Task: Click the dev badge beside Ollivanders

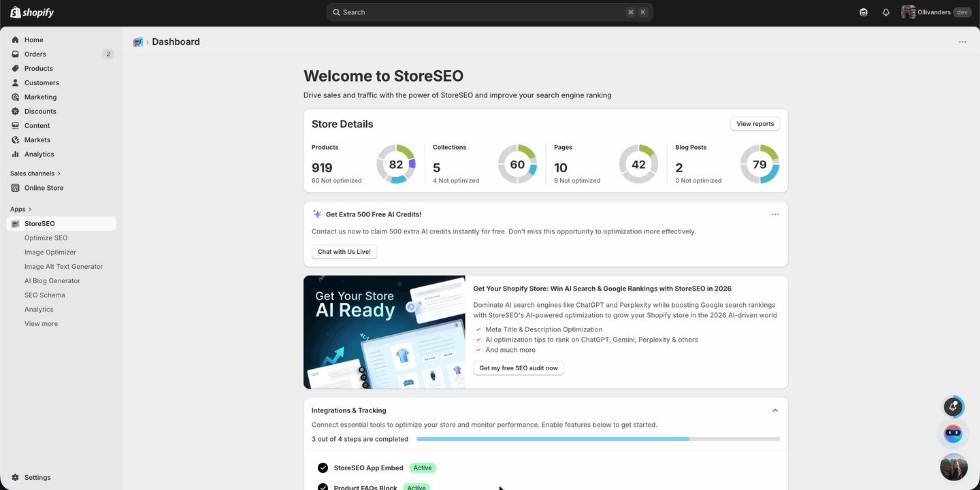Action: [962, 12]
